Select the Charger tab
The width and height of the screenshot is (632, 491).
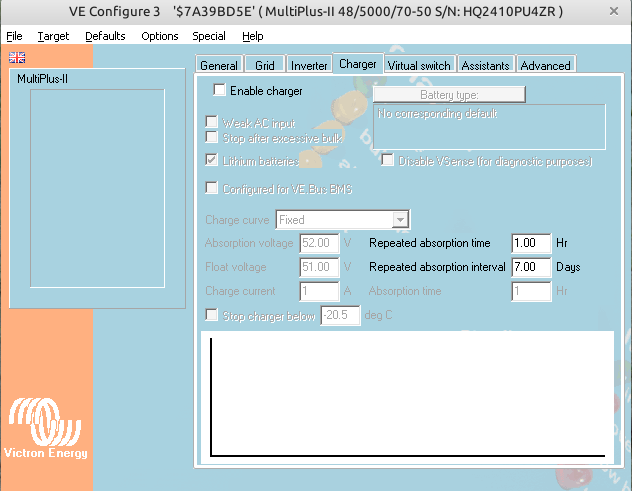pos(358,64)
